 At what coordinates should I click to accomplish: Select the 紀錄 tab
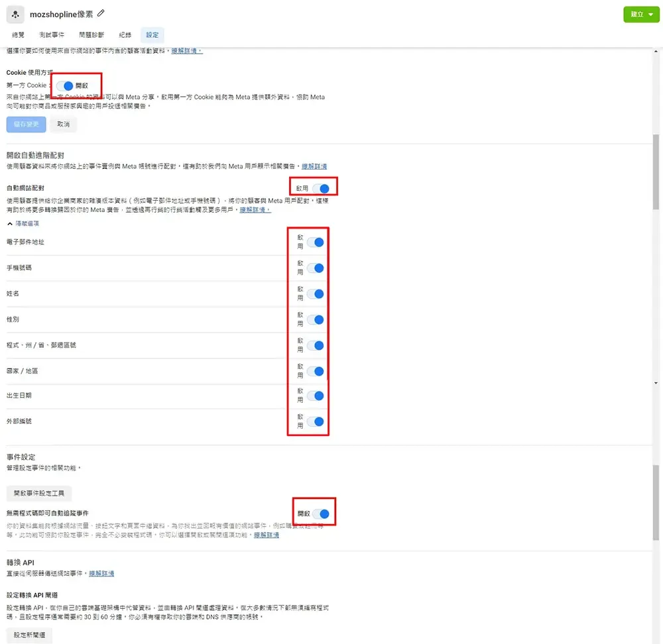[125, 34]
